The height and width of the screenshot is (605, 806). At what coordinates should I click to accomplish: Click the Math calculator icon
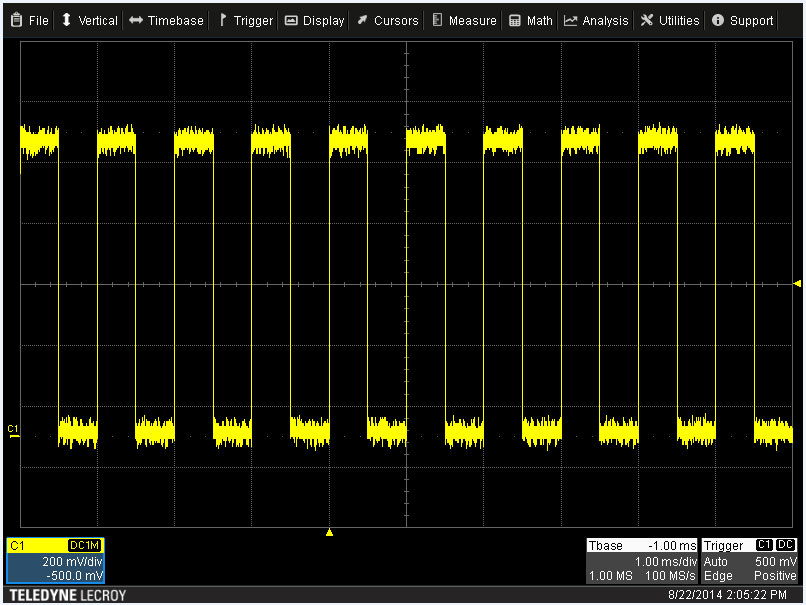tap(513, 20)
